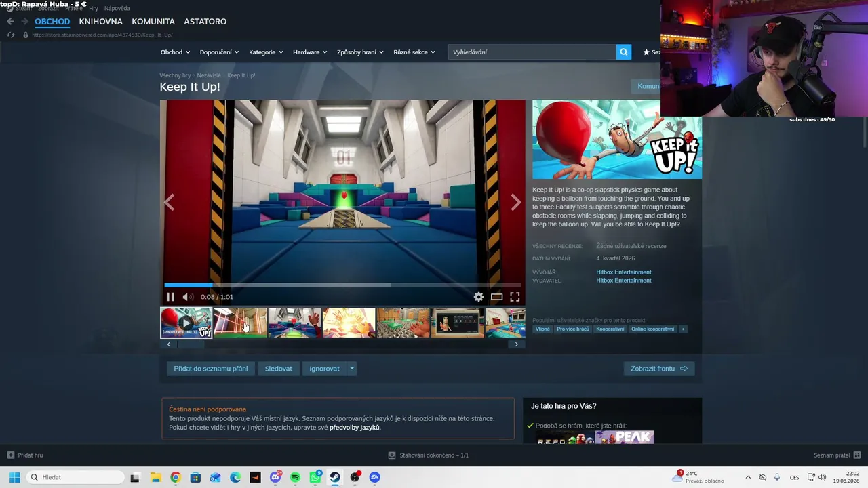Screen dimensions: 868x488
Task: Open the downloads status icon
Action: 392,455
